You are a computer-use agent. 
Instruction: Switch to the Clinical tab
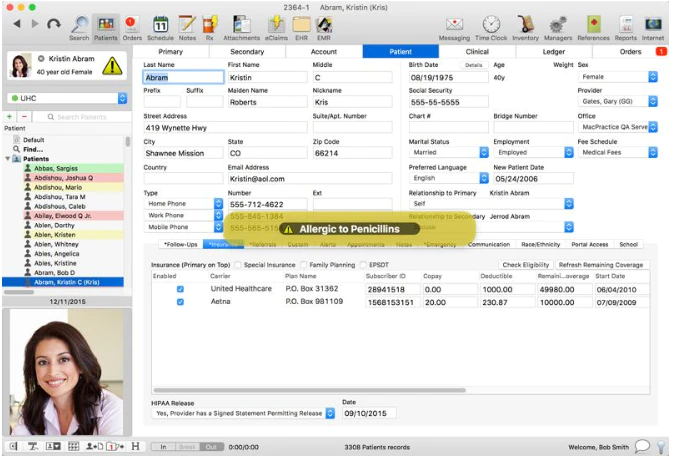(x=477, y=52)
